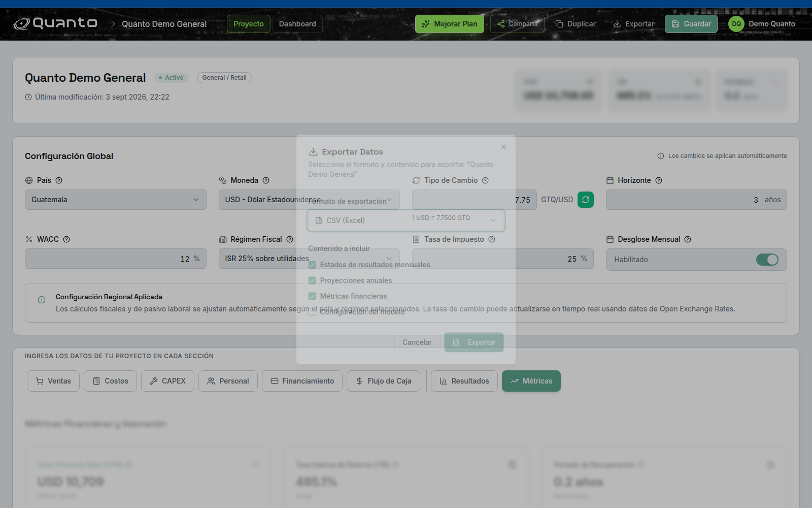Image resolution: width=812 pixels, height=508 pixels.
Task: Uncheck Proyecciones anuales checkbox
Action: point(312,280)
